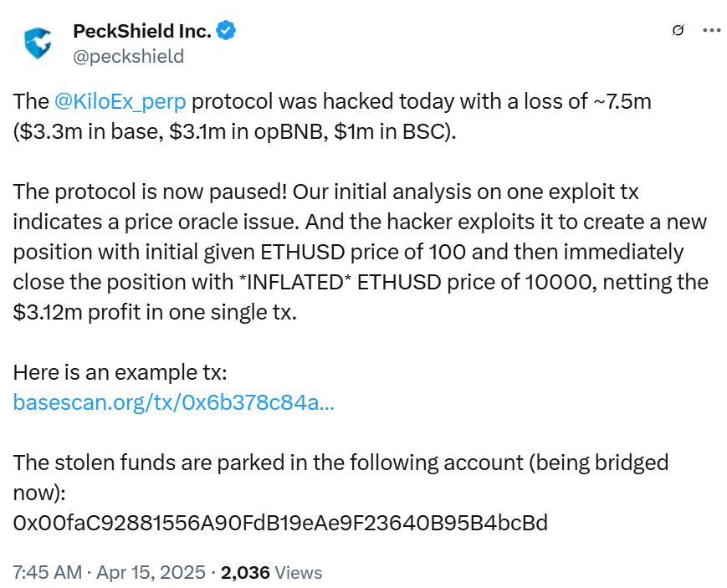
Task: Click the blue verified badge
Action: 228,31
